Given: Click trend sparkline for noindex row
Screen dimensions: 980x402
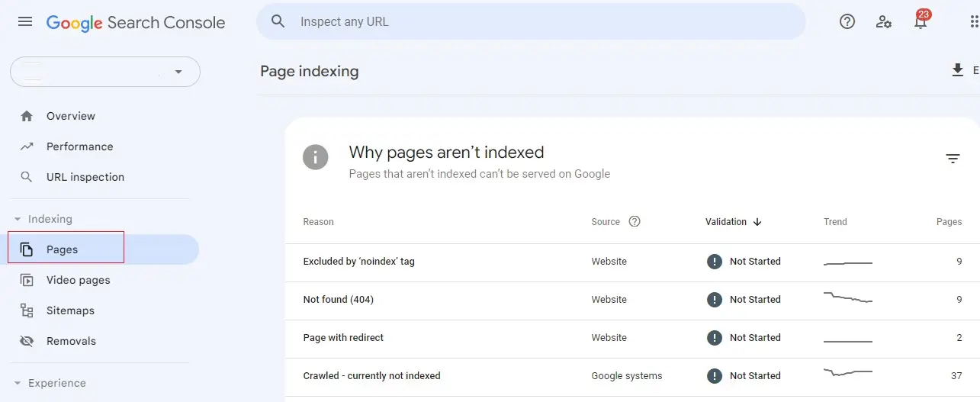Looking at the screenshot, I should [x=848, y=263].
